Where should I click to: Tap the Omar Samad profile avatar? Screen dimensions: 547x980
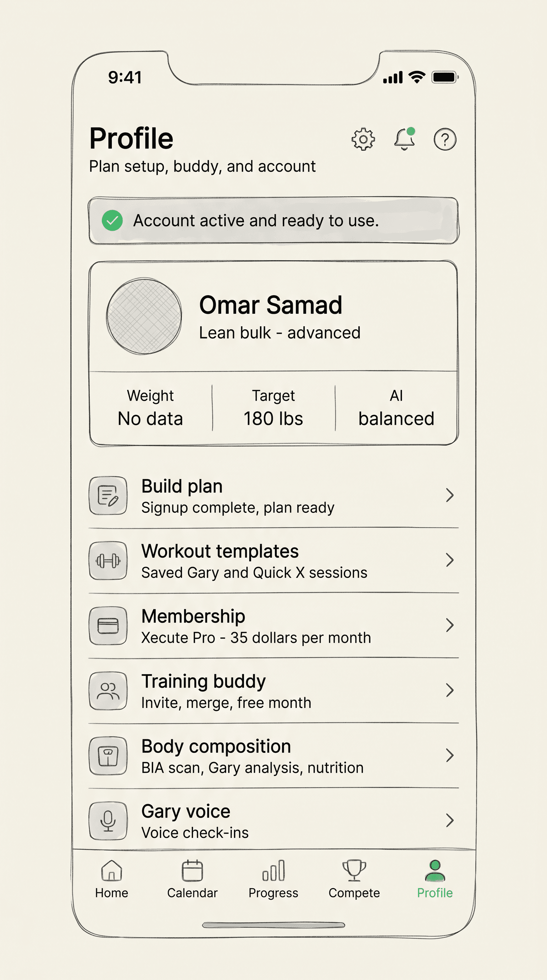point(144,316)
